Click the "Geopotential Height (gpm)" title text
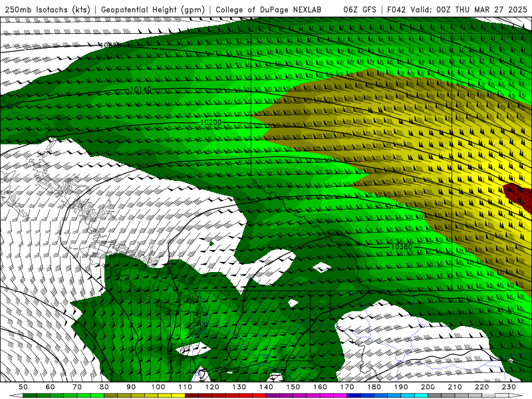 [x=153, y=9]
